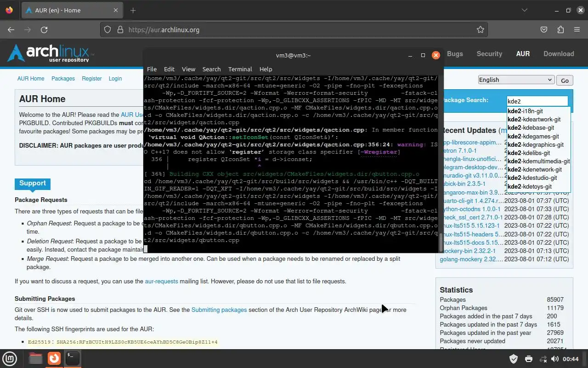Open the Login link
Image resolution: width=588 pixels, height=368 pixels.
115,79
